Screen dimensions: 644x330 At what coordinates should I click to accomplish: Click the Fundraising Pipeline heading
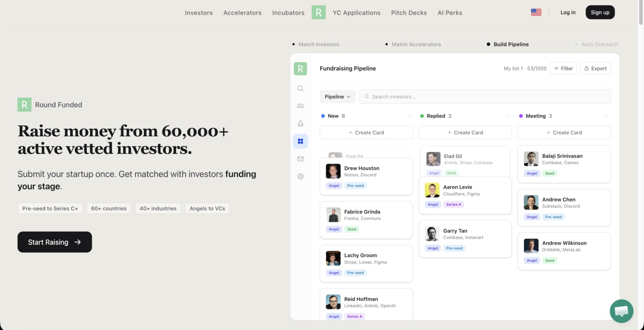[x=348, y=68]
